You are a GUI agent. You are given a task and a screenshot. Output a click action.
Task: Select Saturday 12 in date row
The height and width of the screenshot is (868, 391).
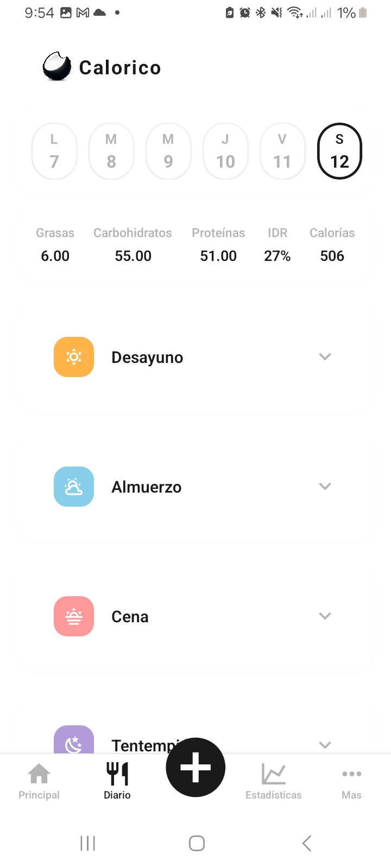339,151
